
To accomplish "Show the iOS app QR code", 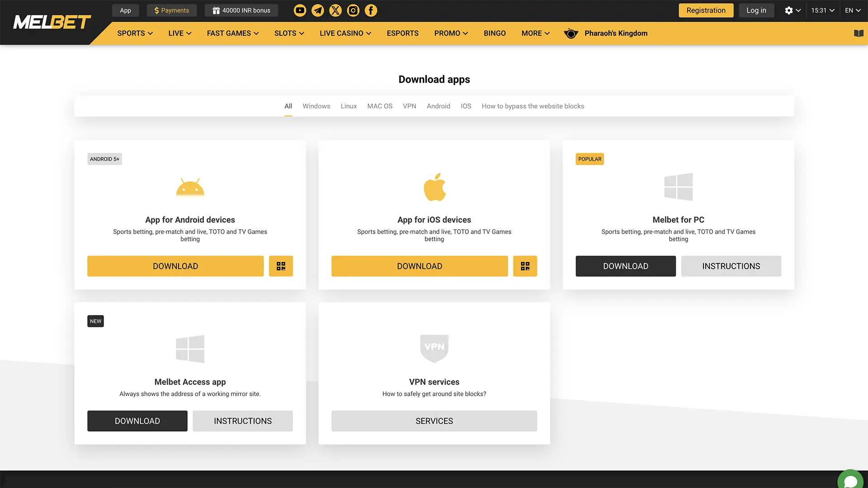I will (525, 266).
